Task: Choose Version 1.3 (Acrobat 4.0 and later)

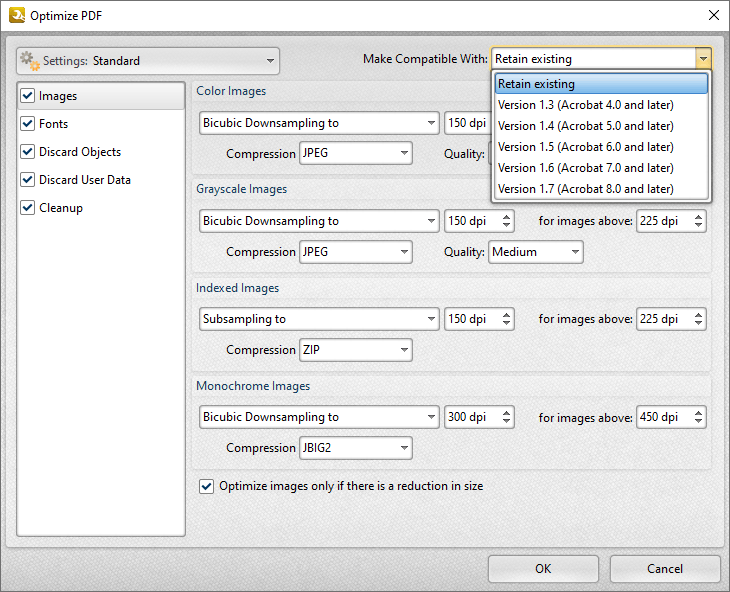Action: [601, 105]
